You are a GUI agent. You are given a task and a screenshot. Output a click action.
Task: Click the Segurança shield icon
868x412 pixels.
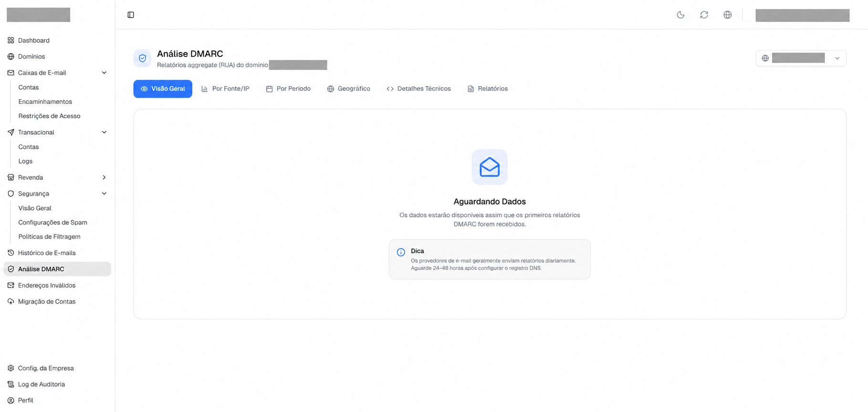coord(11,194)
